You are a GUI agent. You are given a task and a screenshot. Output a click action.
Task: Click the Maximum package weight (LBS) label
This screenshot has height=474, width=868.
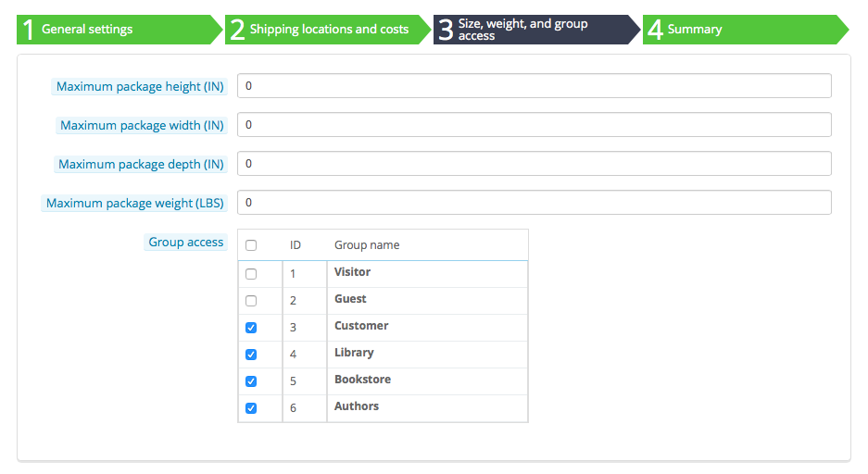pyautogui.click(x=135, y=204)
